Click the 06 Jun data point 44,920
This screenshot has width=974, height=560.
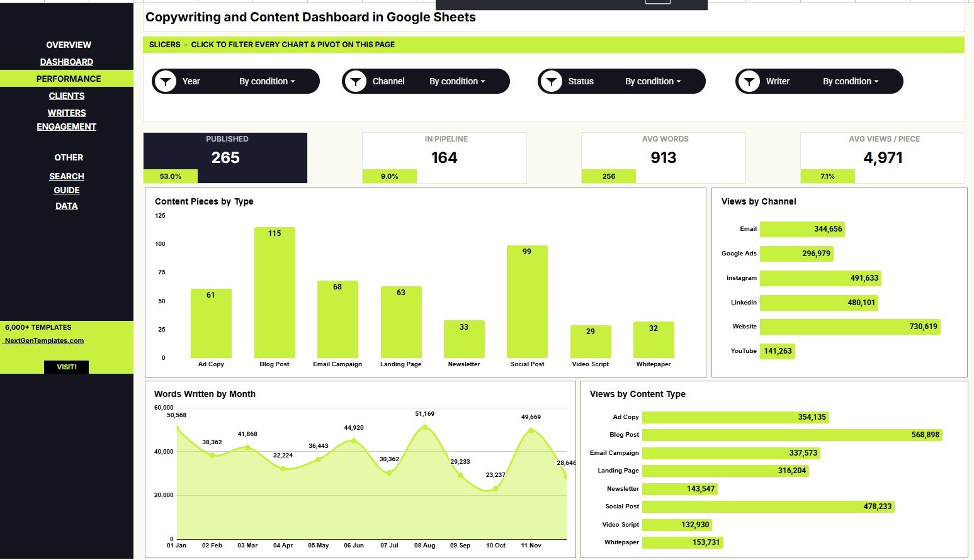[x=354, y=441]
